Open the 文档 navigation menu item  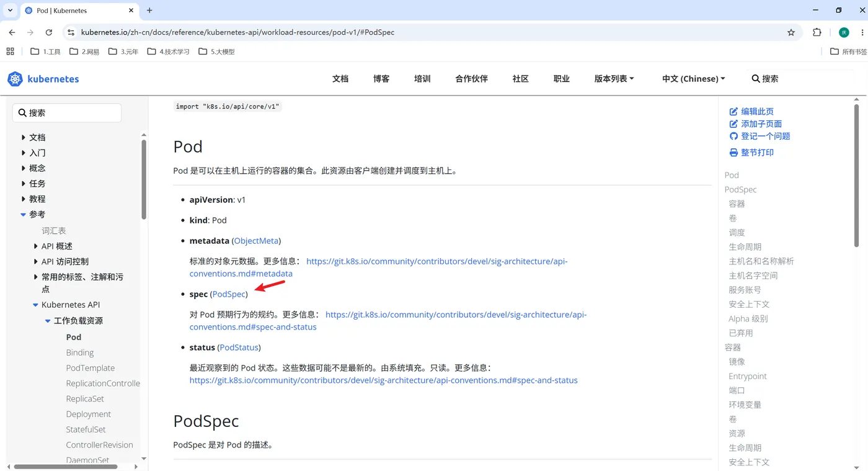click(340, 79)
